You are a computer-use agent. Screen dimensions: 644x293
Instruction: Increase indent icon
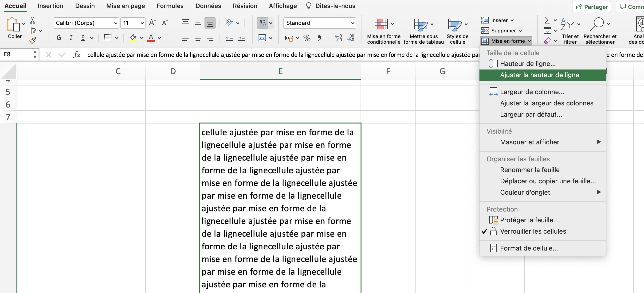(242, 38)
